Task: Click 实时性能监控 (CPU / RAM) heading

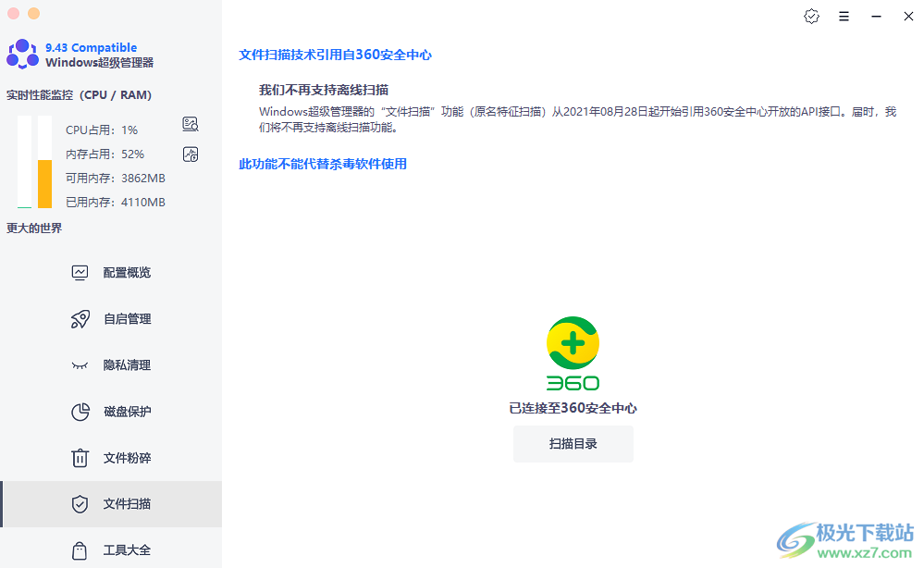Action: pos(79,95)
